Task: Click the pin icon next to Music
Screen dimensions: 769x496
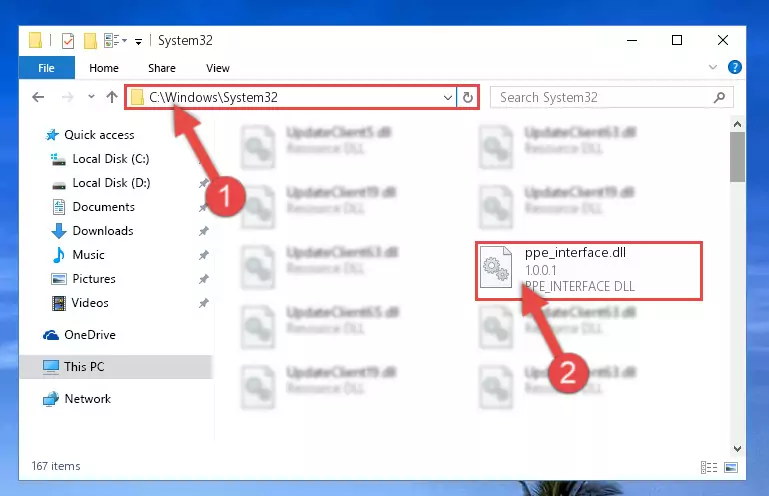Action: tap(204, 255)
